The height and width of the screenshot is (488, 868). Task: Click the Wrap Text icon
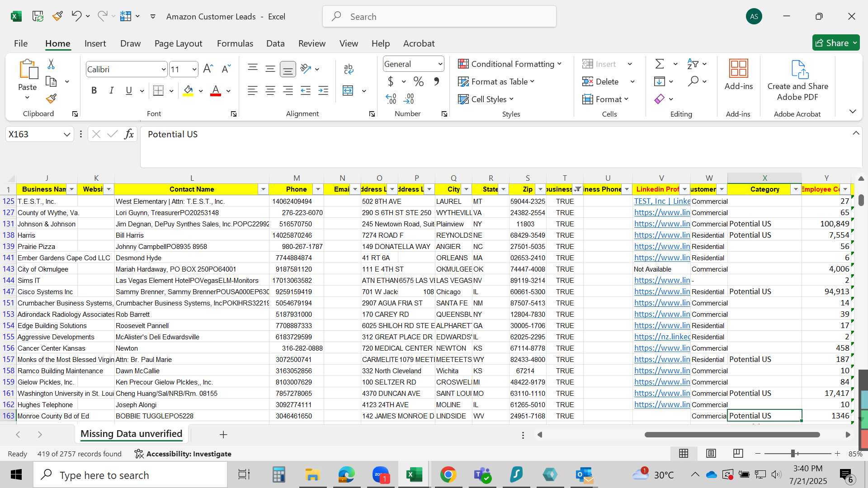pyautogui.click(x=349, y=69)
